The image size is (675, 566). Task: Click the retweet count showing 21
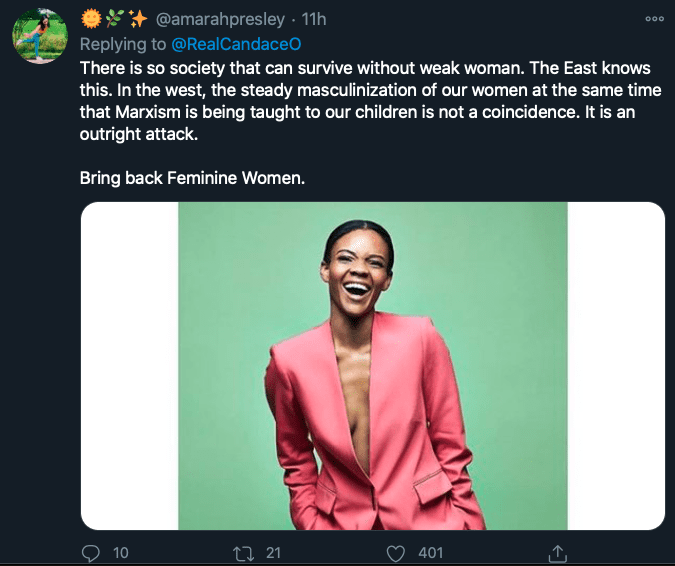[x=272, y=551]
